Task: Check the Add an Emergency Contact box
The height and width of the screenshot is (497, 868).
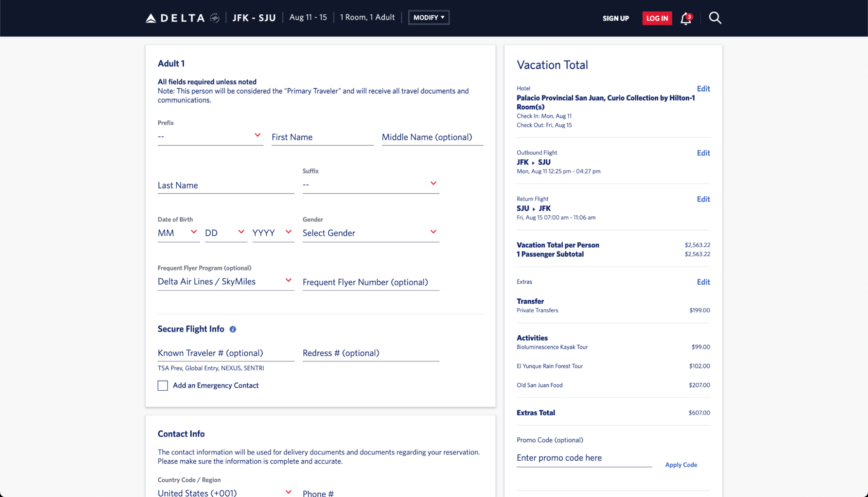Action: 162,385
